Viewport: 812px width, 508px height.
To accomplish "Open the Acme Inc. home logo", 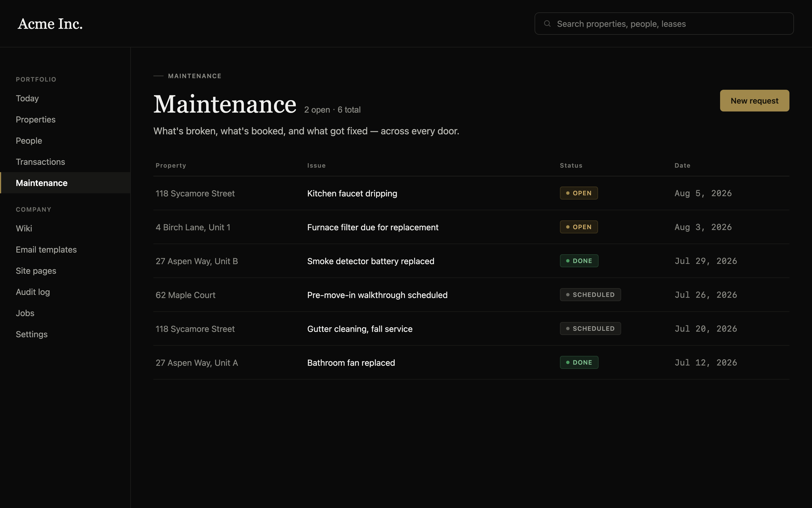I will 50,23.
